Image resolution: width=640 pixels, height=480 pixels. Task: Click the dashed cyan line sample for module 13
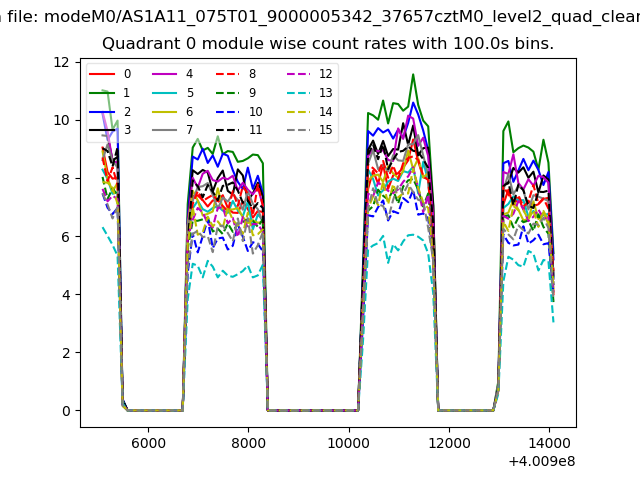[x=300, y=93]
